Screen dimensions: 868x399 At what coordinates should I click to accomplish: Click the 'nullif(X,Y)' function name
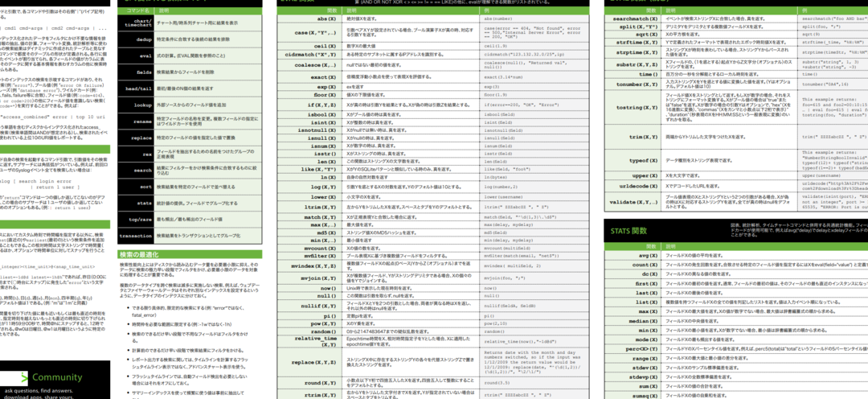coord(319,306)
